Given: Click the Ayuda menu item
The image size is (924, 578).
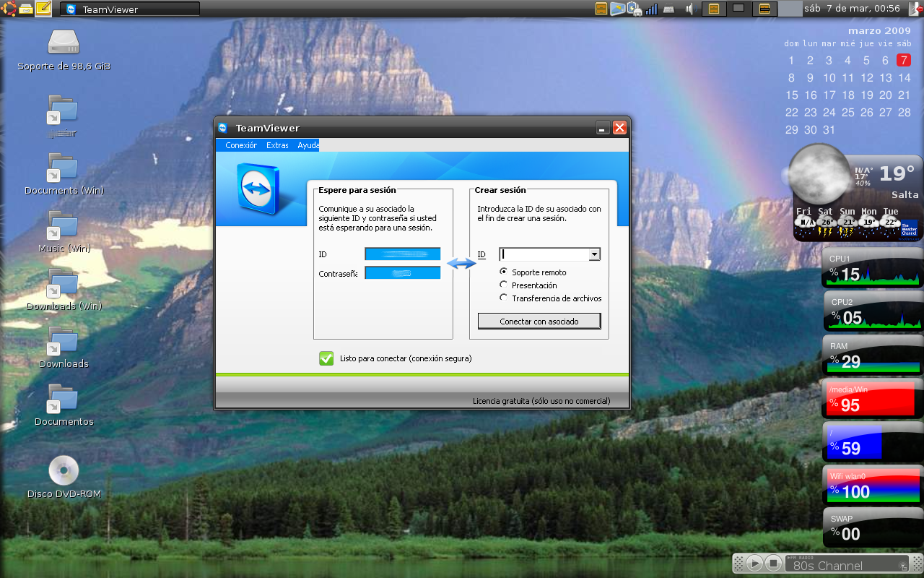Looking at the screenshot, I should 308,144.
